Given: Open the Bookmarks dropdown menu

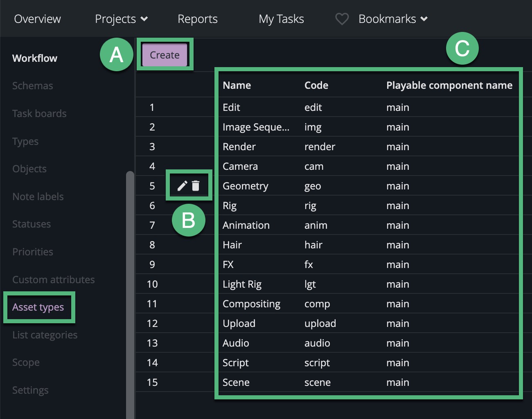Looking at the screenshot, I should [393, 19].
